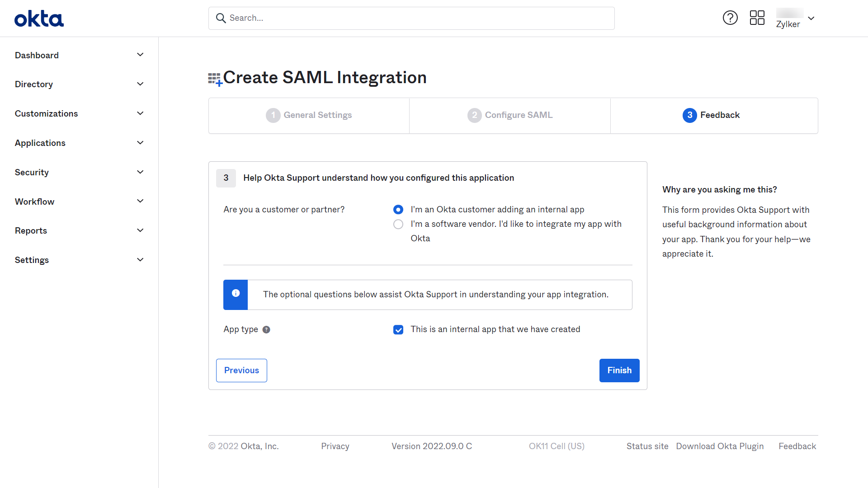Click the blue info icon in the banner
Screen dimensions: 868x488
236,294
